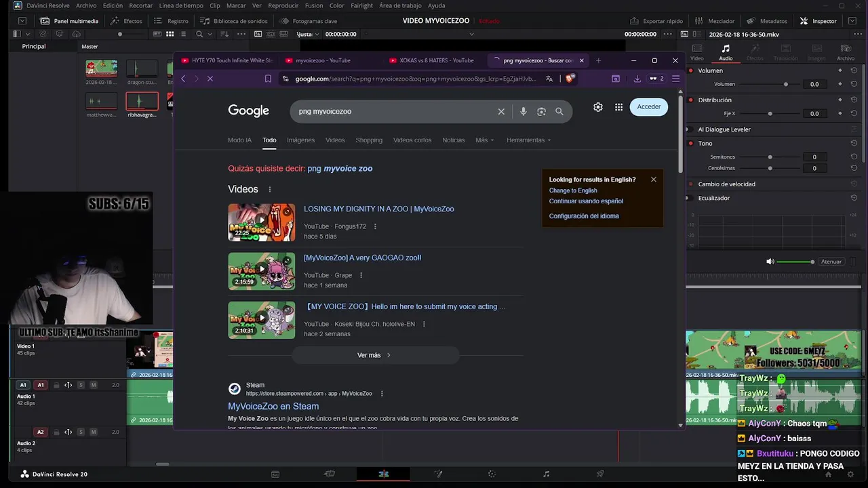Switch to Video tab in Inspector

tap(696, 52)
